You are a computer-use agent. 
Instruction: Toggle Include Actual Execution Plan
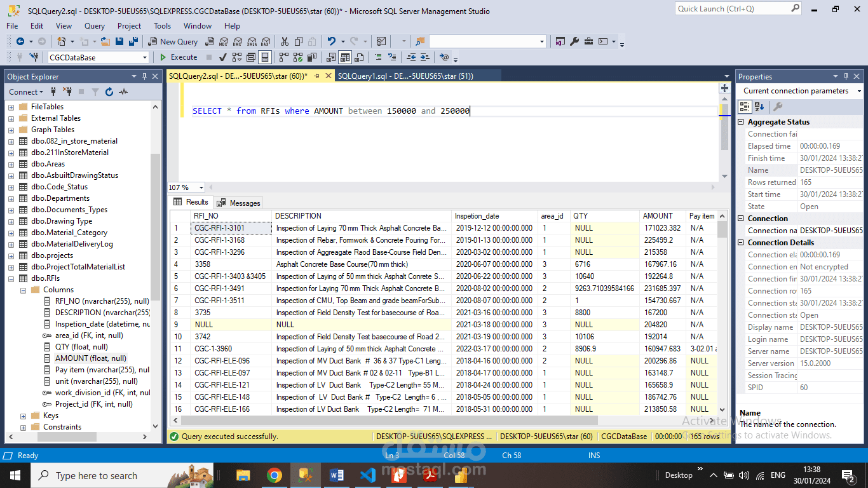(x=283, y=57)
